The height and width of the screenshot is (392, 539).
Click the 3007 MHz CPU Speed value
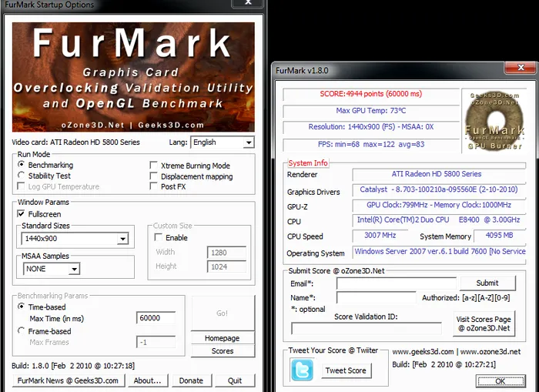[380, 235]
